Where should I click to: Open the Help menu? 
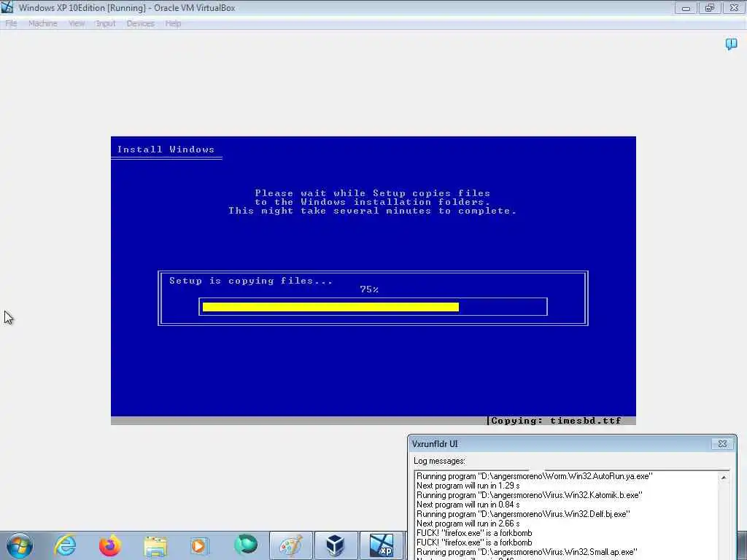173,23
